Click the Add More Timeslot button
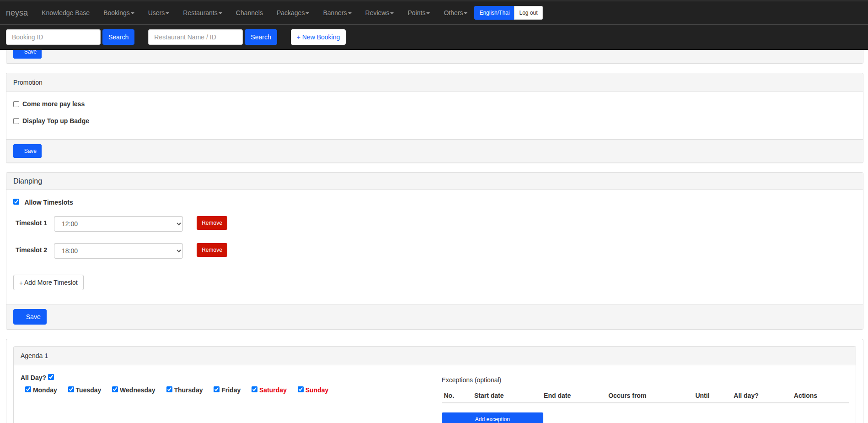 [48, 282]
